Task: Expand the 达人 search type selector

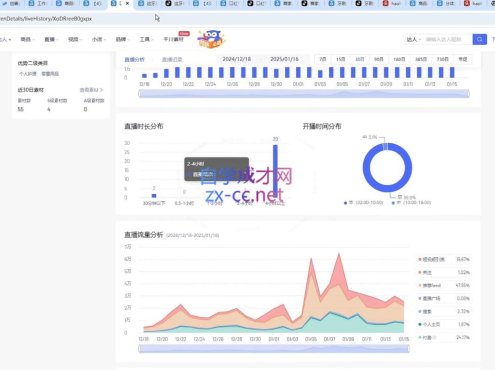Action: pyautogui.click(x=413, y=39)
